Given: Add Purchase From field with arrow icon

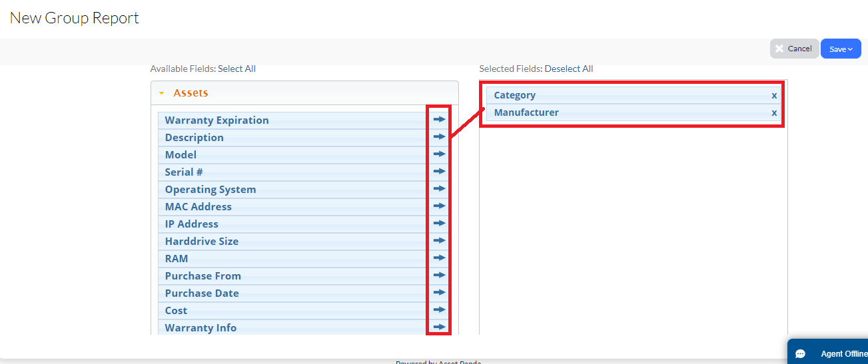Looking at the screenshot, I should pyautogui.click(x=439, y=275).
